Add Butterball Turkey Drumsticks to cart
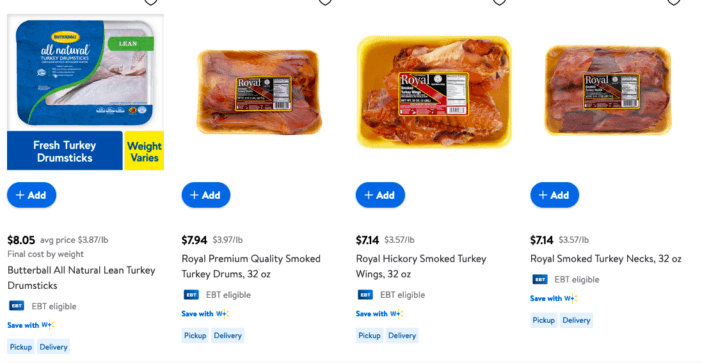Viewport: 702px width, 363px height. pos(32,195)
